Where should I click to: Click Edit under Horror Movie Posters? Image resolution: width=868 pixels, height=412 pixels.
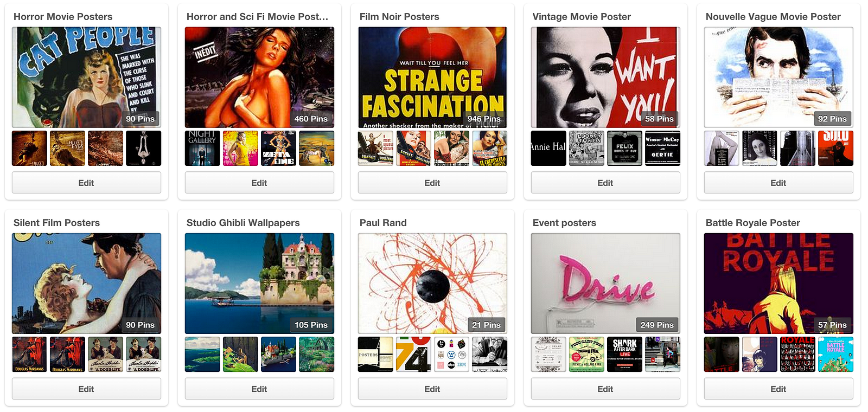point(86,183)
